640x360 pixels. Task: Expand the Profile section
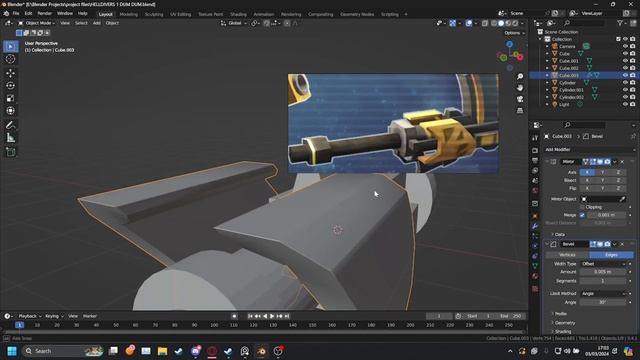(x=560, y=313)
